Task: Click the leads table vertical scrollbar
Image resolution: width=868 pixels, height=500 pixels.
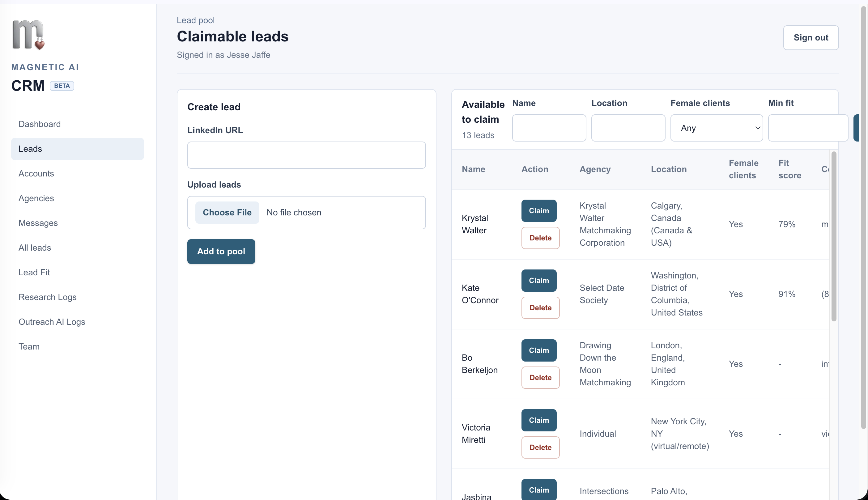Action: point(834,236)
